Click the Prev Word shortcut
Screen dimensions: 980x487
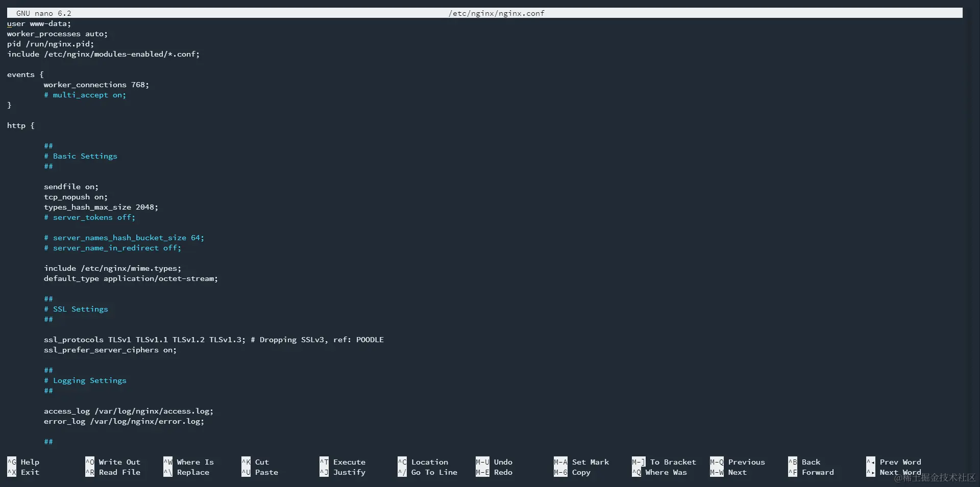(894, 462)
